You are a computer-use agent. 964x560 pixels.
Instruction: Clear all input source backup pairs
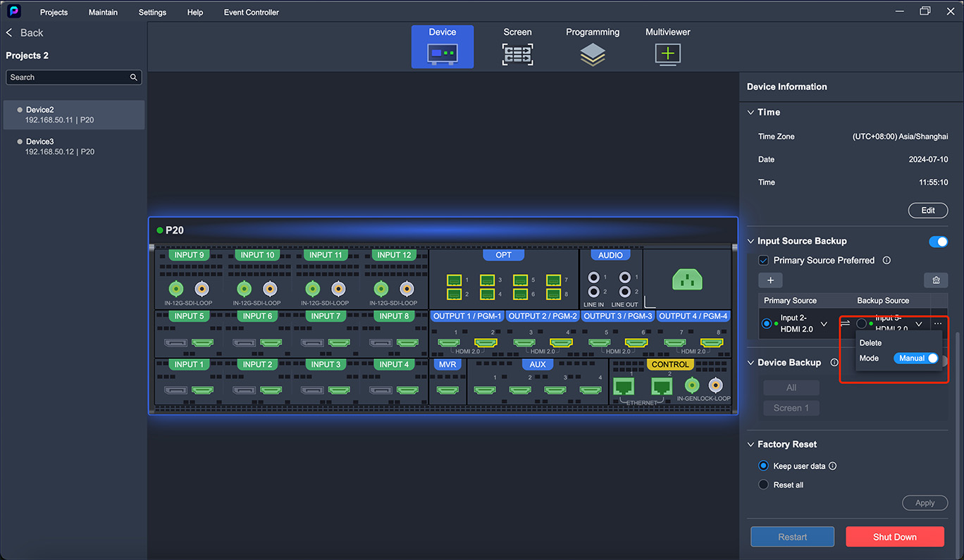pyautogui.click(x=936, y=280)
